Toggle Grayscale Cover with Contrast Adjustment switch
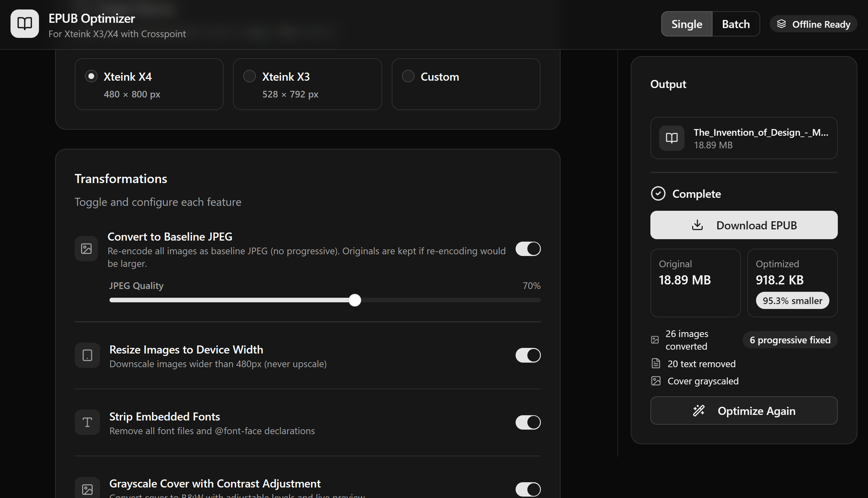The image size is (868, 498). click(528, 489)
